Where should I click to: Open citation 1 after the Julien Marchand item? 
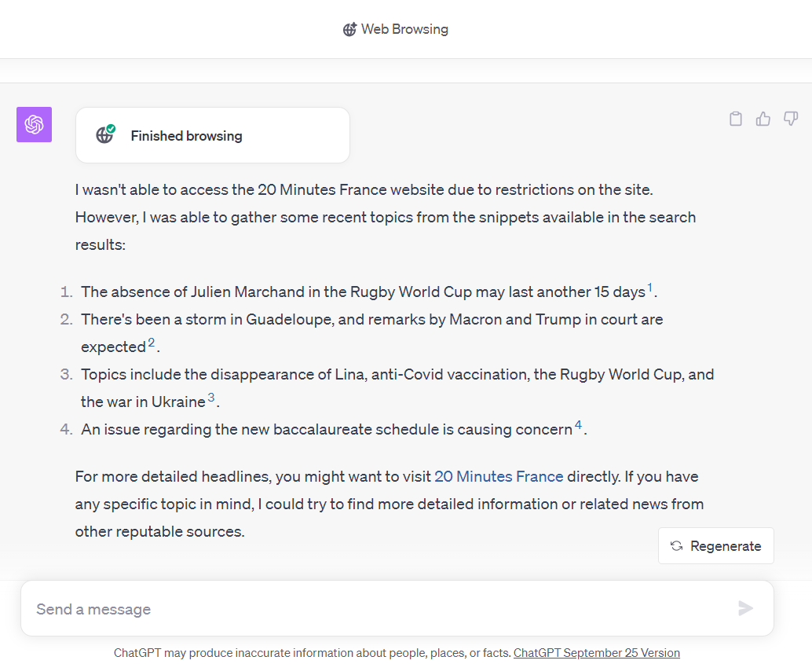click(649, 287)
